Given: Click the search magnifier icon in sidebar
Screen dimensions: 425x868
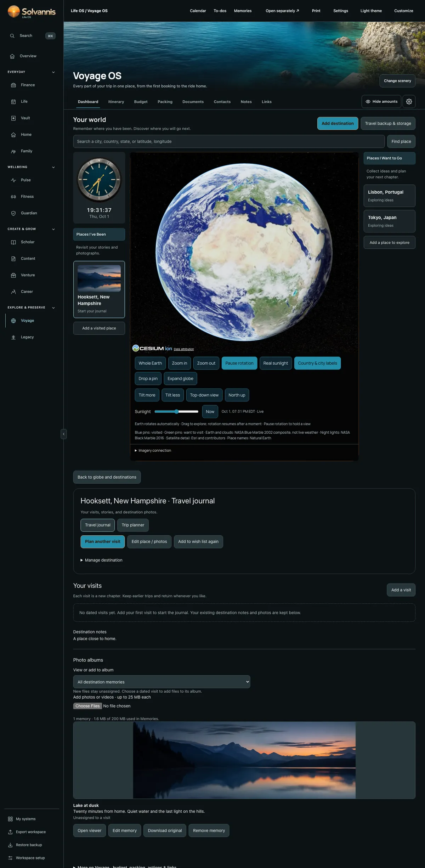Looking at the screenshot, I should [x=12, y=36].
